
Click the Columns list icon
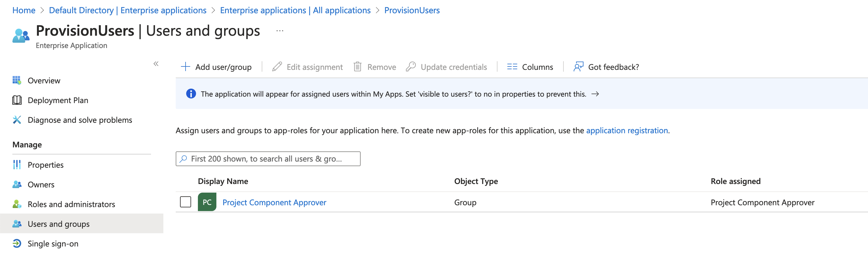point(512,66)
